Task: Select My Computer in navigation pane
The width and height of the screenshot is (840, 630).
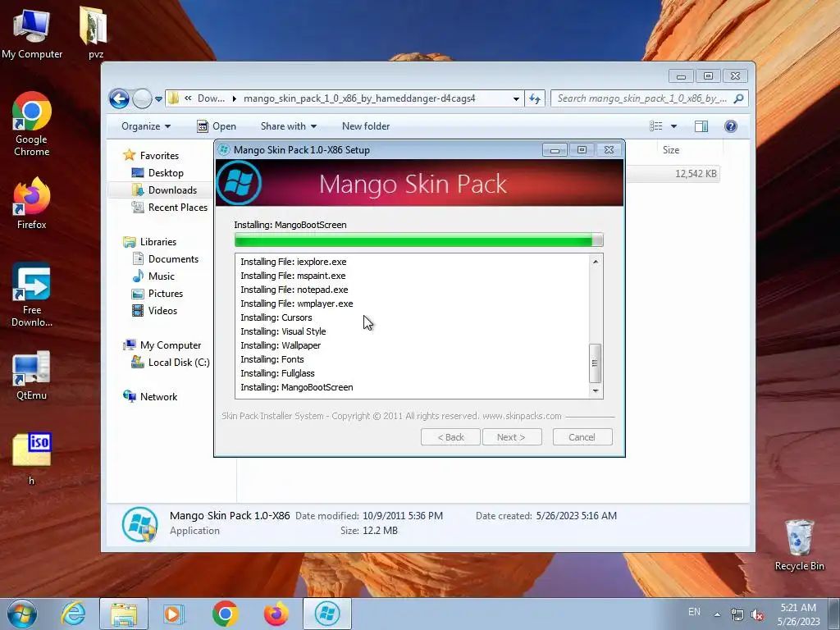Action: click(162, 345)
